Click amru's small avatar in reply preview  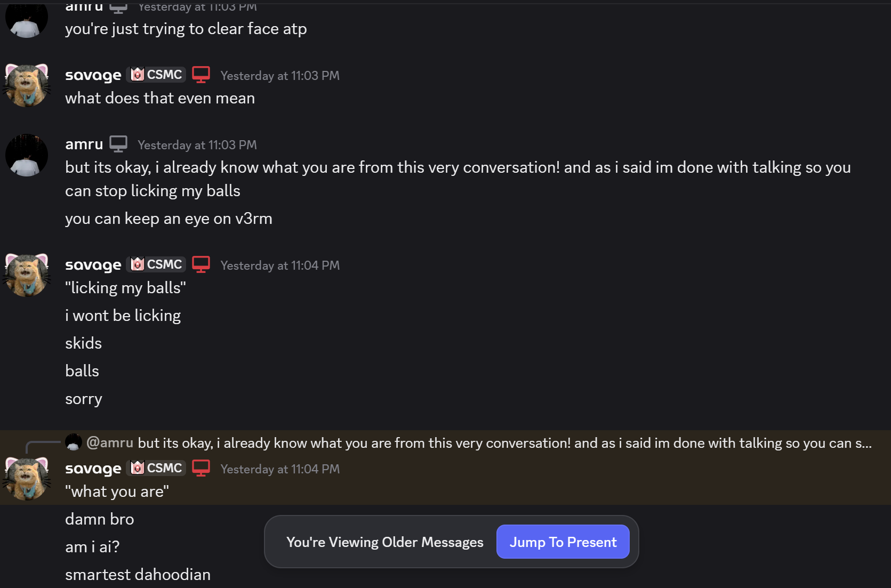click(73, 442)
